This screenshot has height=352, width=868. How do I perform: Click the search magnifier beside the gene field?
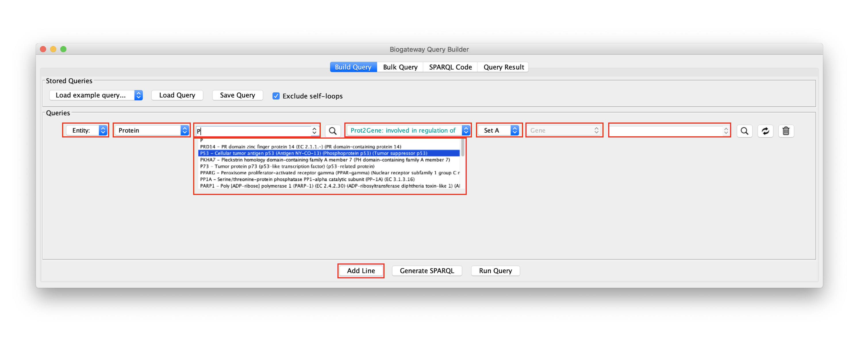point(744,131)
